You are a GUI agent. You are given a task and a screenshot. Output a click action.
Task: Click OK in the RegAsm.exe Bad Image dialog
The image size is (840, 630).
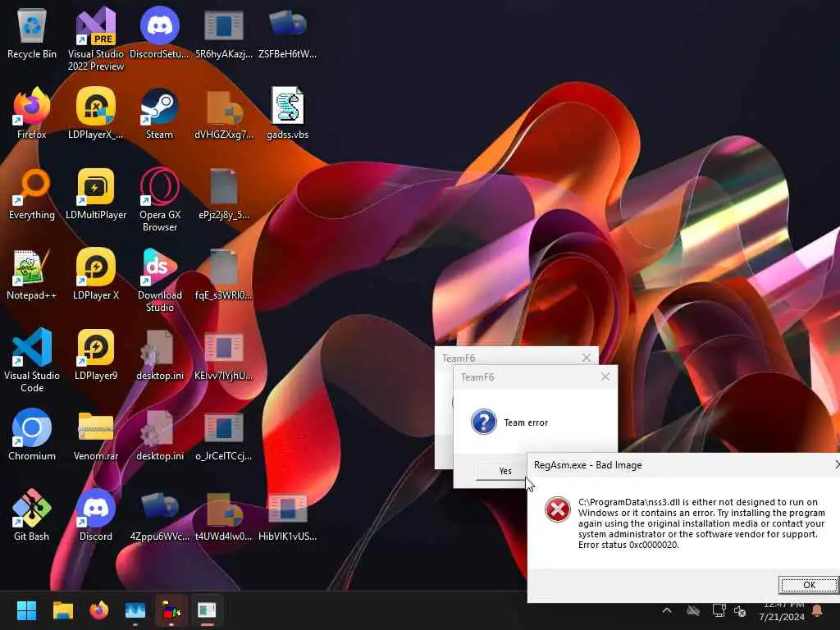pos(809,584)
